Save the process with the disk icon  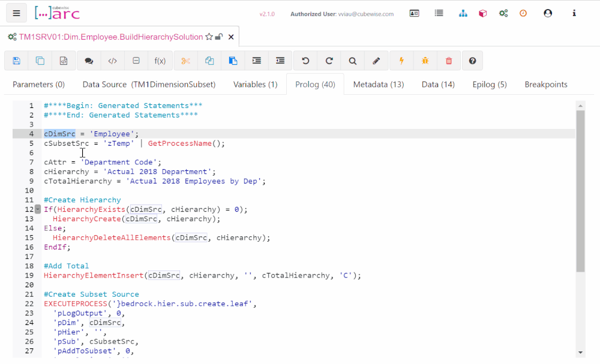coord(16,60)
